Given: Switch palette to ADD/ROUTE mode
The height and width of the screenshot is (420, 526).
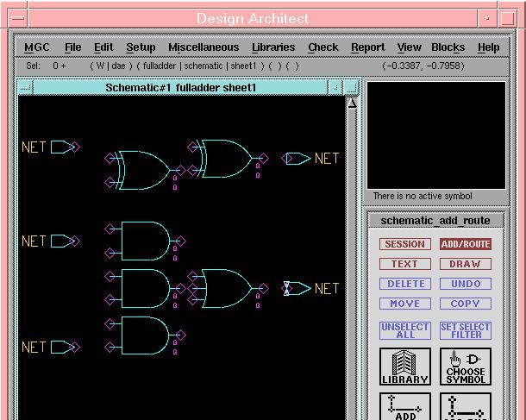Looking at the screenshot, I should 466,244.
